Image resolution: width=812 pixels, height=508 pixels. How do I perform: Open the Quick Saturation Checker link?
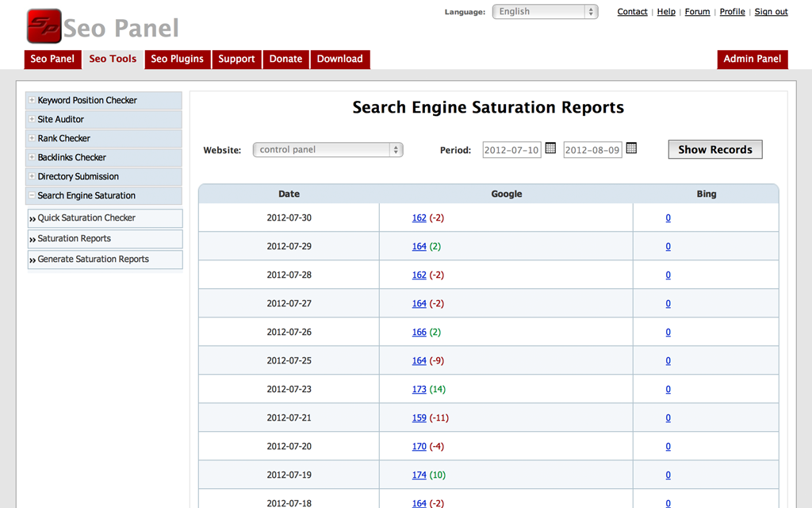(x=86, y=217)
